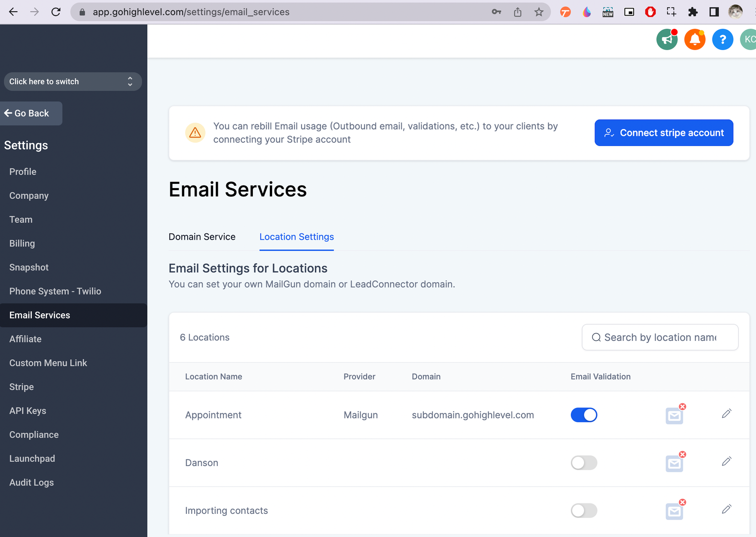
Task: Click the Search by location name field
Action: pyautogui.click(x=660, y=338)
